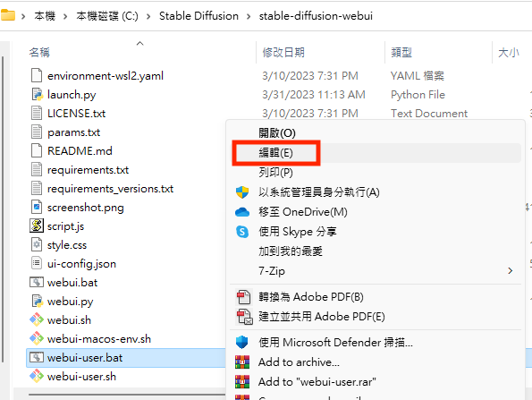Click the Skype share icon
Screen dimensions: 532x400
242,232
